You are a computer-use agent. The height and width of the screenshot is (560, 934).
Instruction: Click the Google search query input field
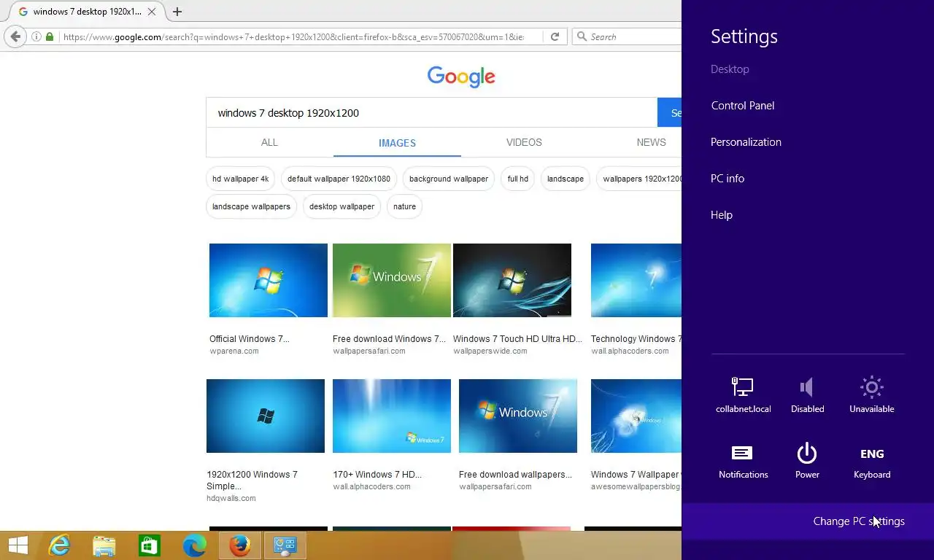[432, 113]
